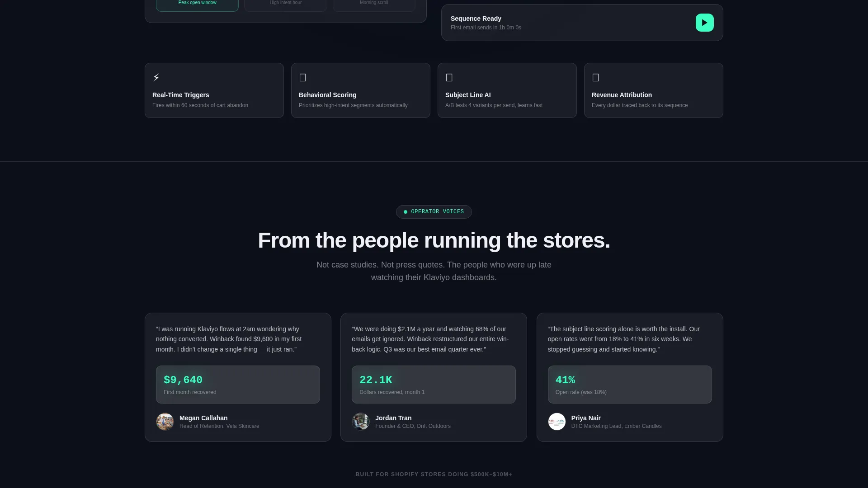Click 'Prioritizes high-intent segments automatically' text

353,105
